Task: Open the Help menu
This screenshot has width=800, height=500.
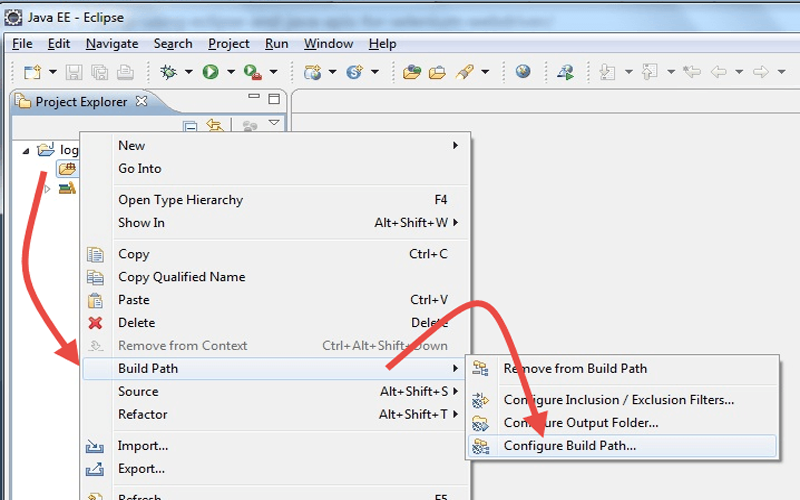Action: click(383, 44)
